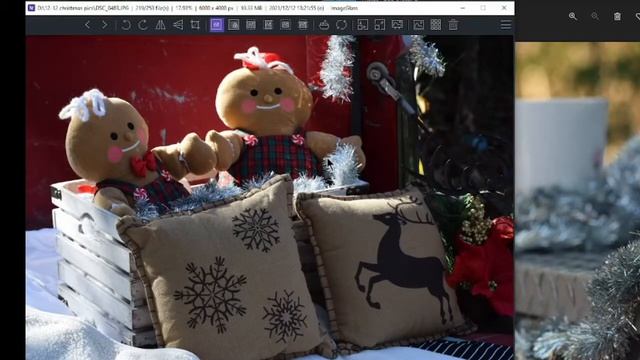Maximize the ImageGlass window
This screenshot has width=640, height=360.
(x=483, y=8)
